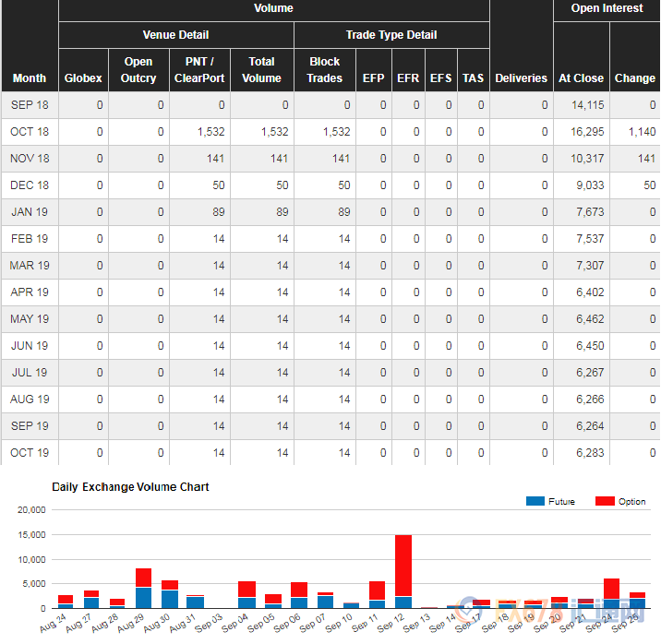Select the Deliveries column header

pyautogui.click(x=521, y=78)
